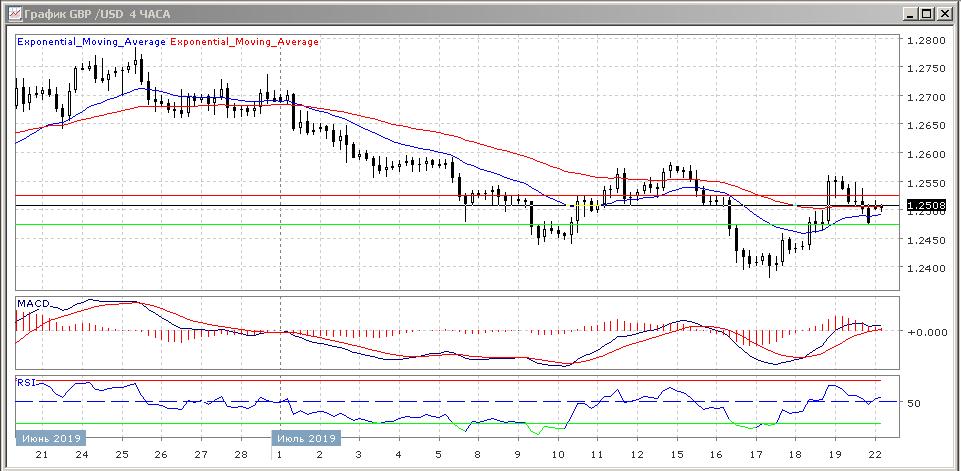Close the GBP/USD chart window
This screenshot has height=471, width=961.
coord(943,13)
